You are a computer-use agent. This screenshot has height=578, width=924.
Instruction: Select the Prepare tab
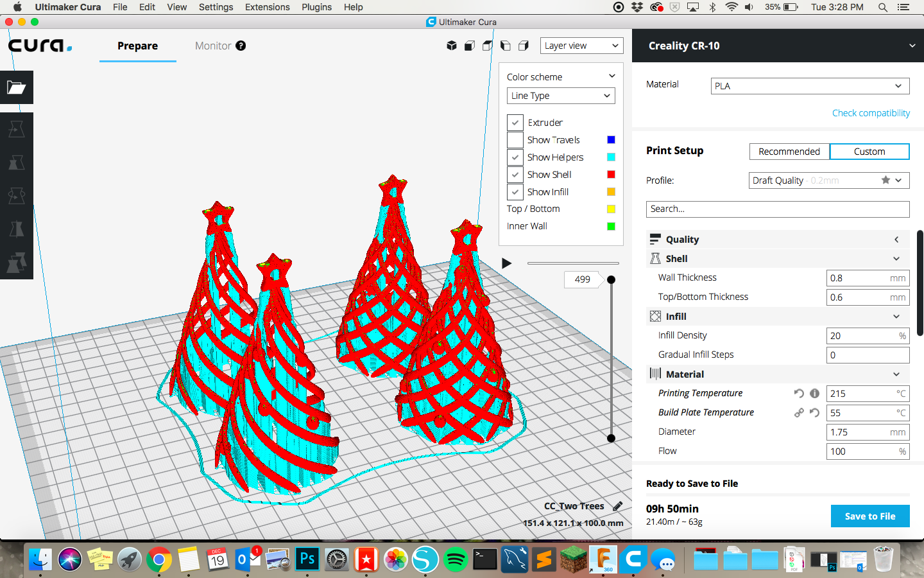137,46
